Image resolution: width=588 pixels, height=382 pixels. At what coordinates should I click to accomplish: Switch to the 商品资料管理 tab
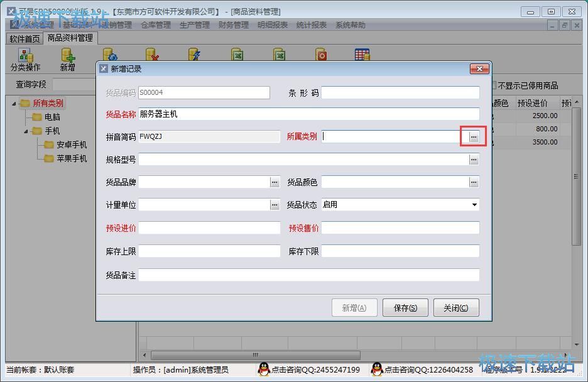click(x=70, y=38)
